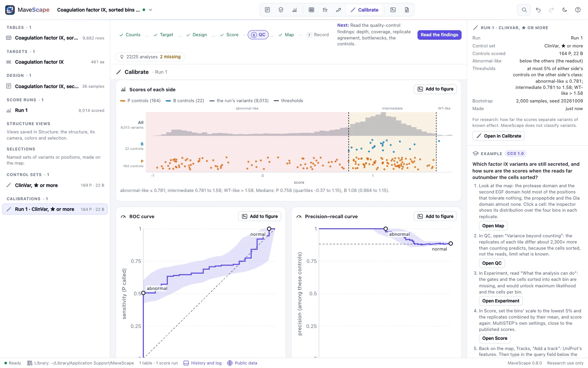
Task: Open the document report toolbar icon
Action: pos(407,10)
